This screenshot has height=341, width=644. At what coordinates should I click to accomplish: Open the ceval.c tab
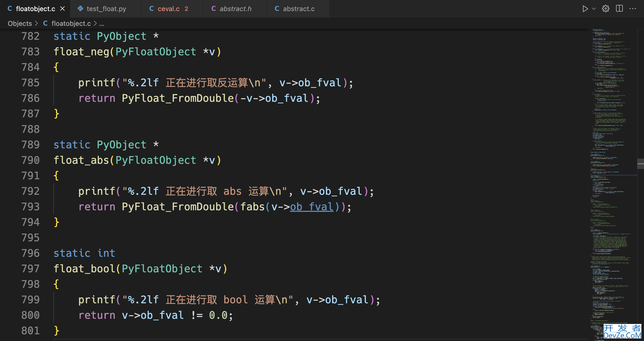172,9
